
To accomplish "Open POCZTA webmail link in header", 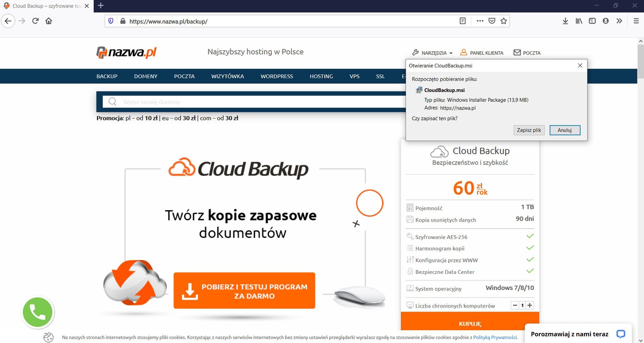I will click(x=527, y=53).
